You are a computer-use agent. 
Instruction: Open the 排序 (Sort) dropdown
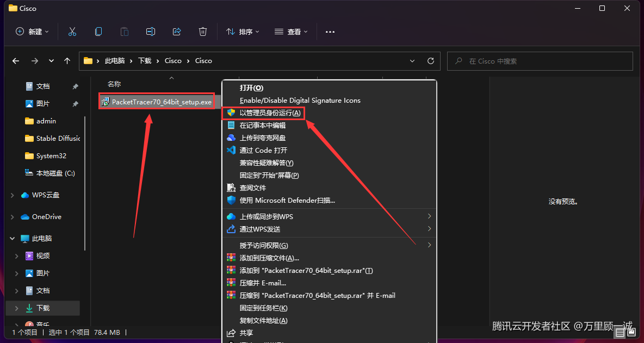click(x=243, y=32)
